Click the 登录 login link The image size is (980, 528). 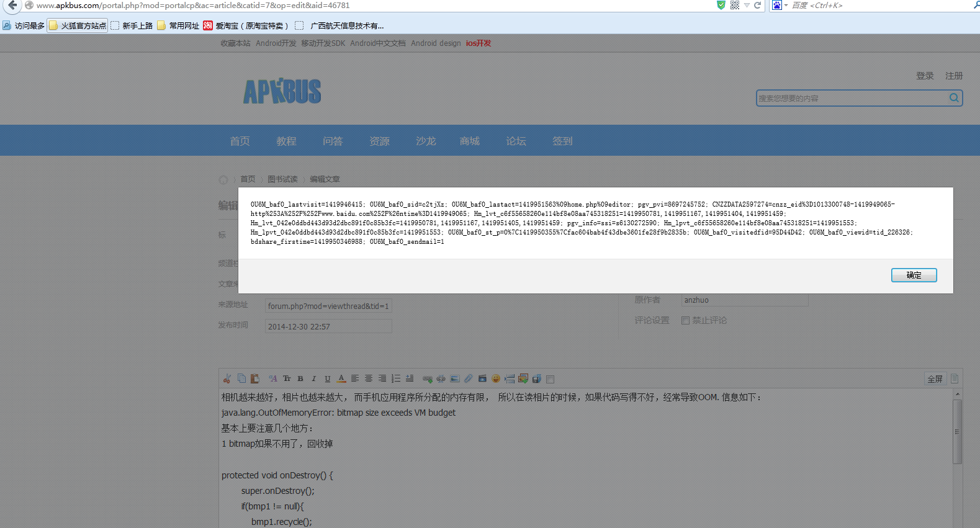coord(925,76)
